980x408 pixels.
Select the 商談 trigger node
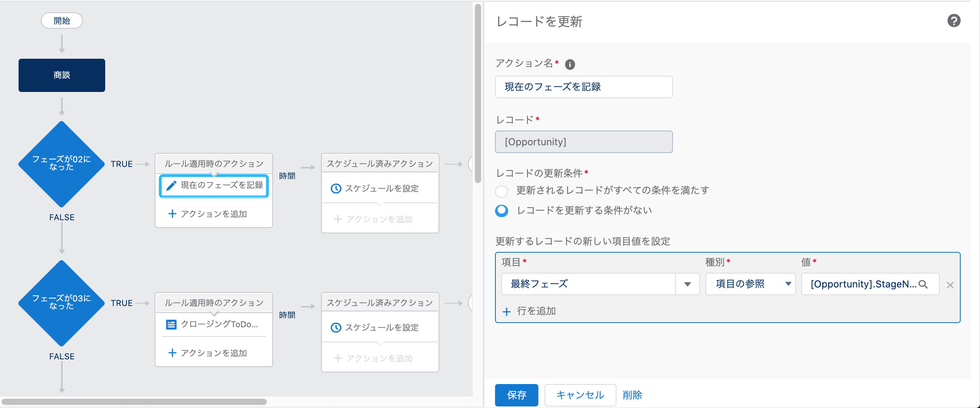61,75
